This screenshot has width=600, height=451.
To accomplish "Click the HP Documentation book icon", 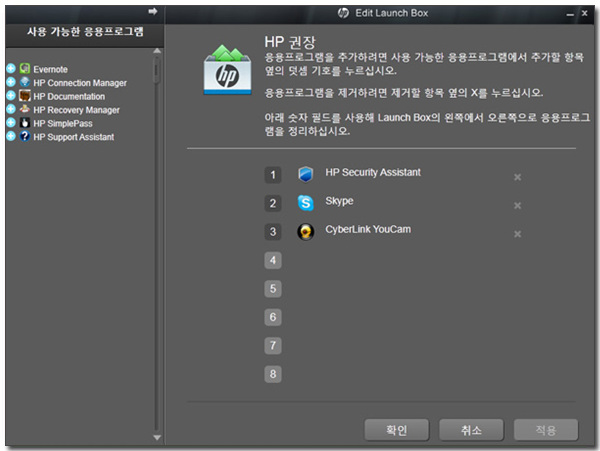I will pyautogui.click(x=25, y=96).
